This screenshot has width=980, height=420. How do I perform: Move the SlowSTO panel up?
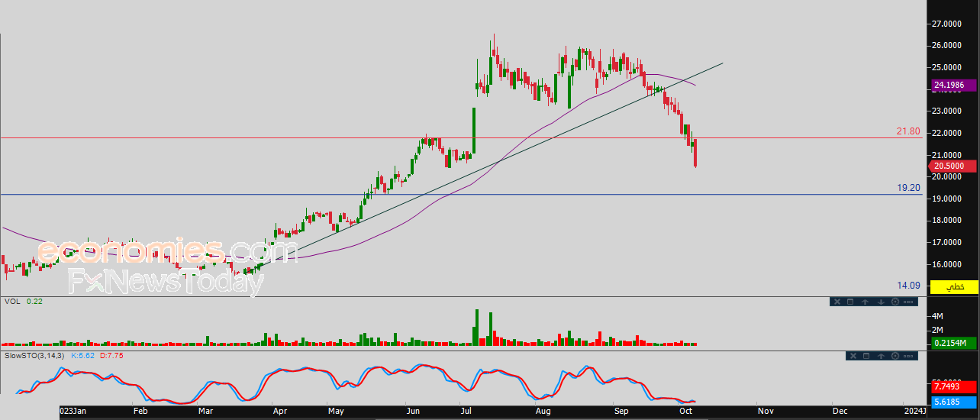[881, 356]
